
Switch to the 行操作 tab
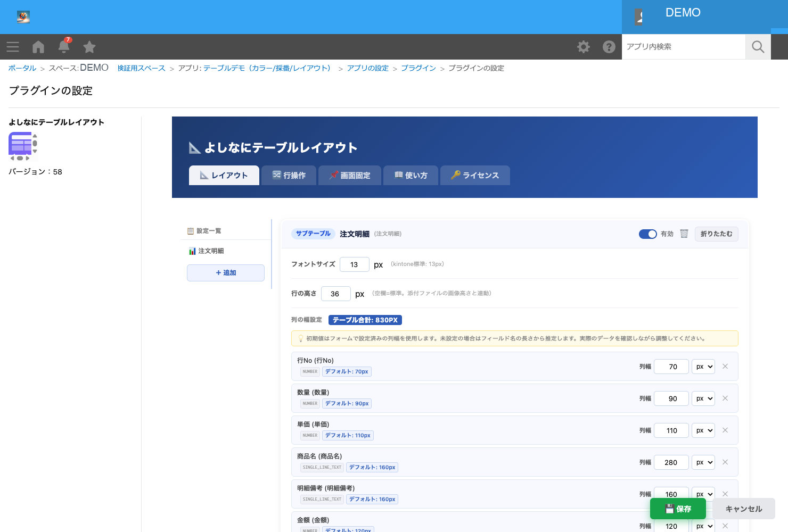click(x=289, y=176)
